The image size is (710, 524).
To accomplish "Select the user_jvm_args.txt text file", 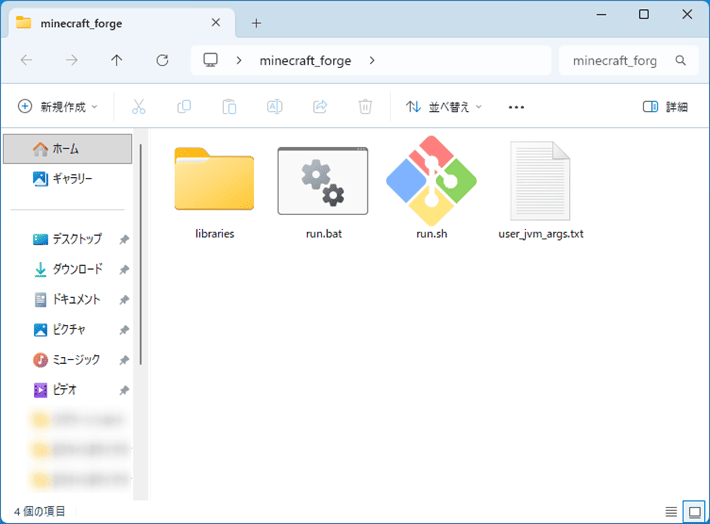I will point(540,190).
